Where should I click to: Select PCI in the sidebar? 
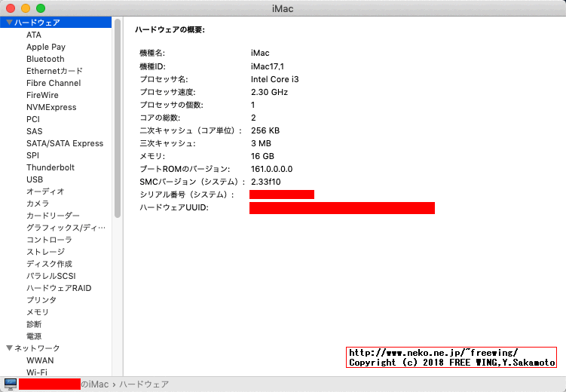(x=33, y=119)
